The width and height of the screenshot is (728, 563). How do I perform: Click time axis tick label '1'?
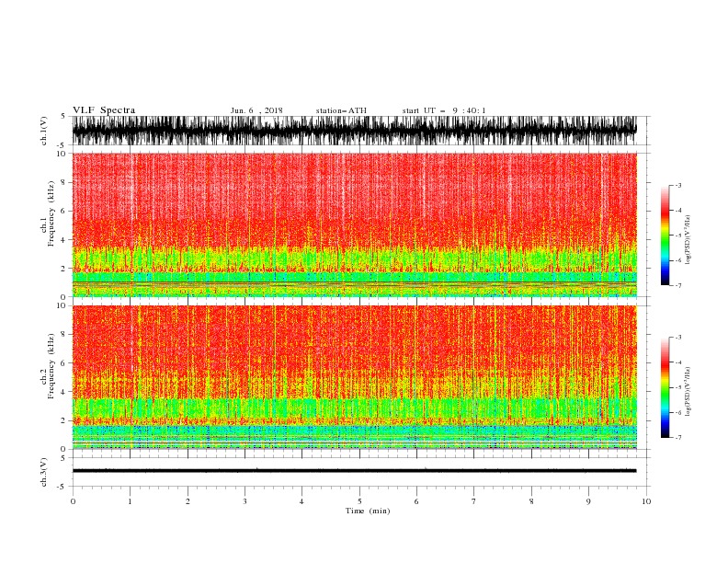coord(130,501)
